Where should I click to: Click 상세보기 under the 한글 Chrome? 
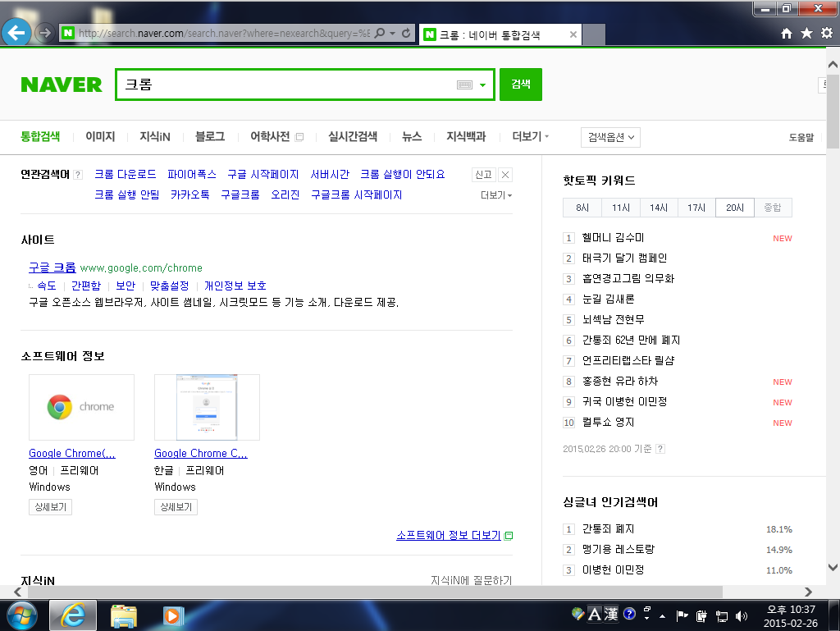pyautogui.click(x=176, y=507)
